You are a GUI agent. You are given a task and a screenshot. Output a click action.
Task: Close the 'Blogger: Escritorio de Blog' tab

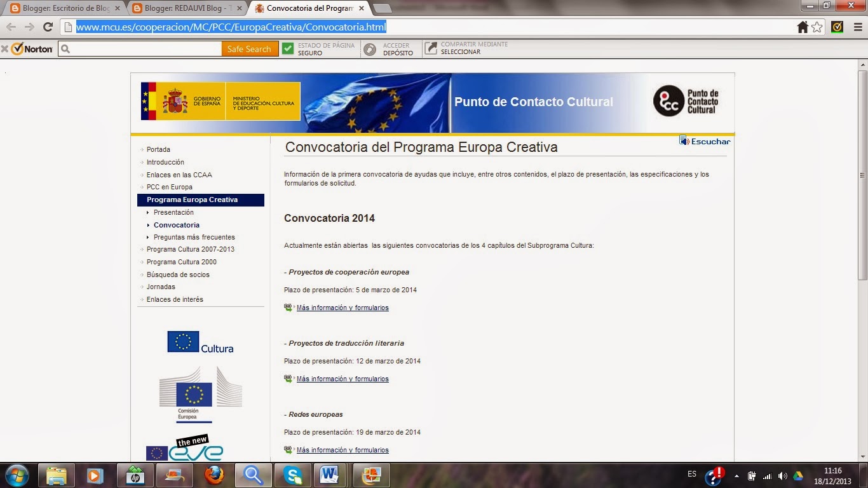[x=117, y=8]
